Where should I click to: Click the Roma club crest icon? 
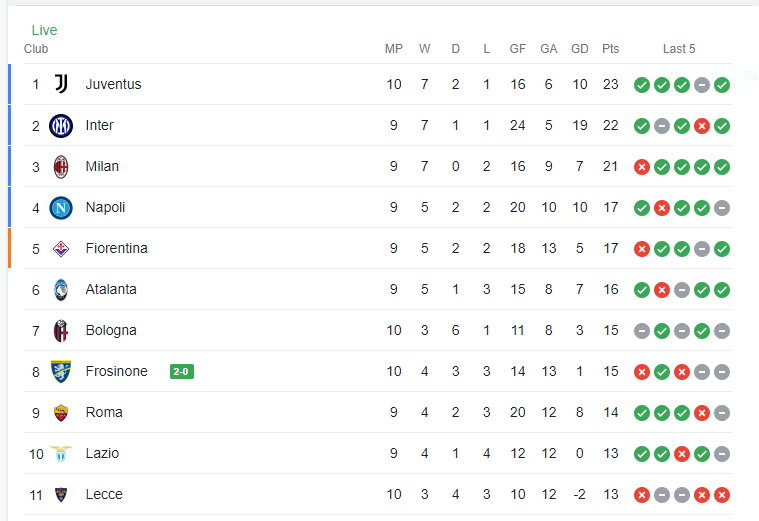point(61,412)
